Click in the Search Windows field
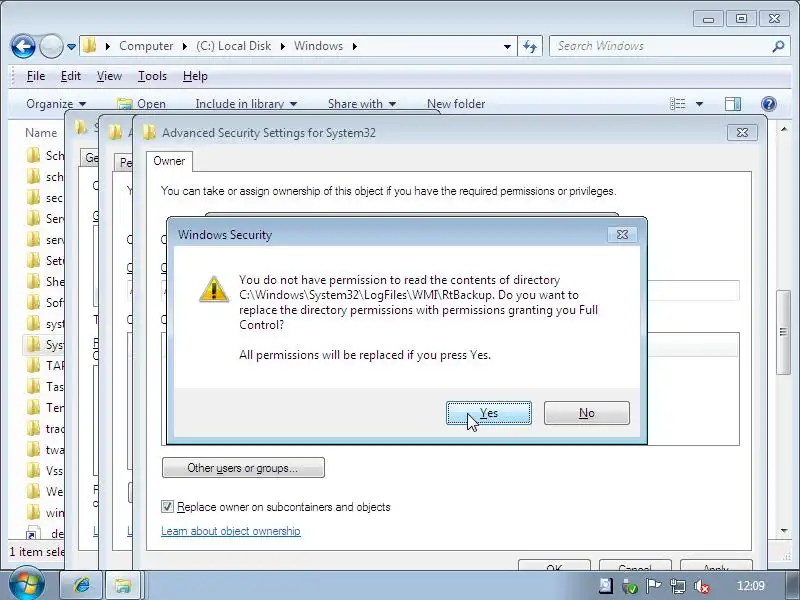Image resolution: width=800 pixels, height=600 pixels. click(x=663, y=46)
